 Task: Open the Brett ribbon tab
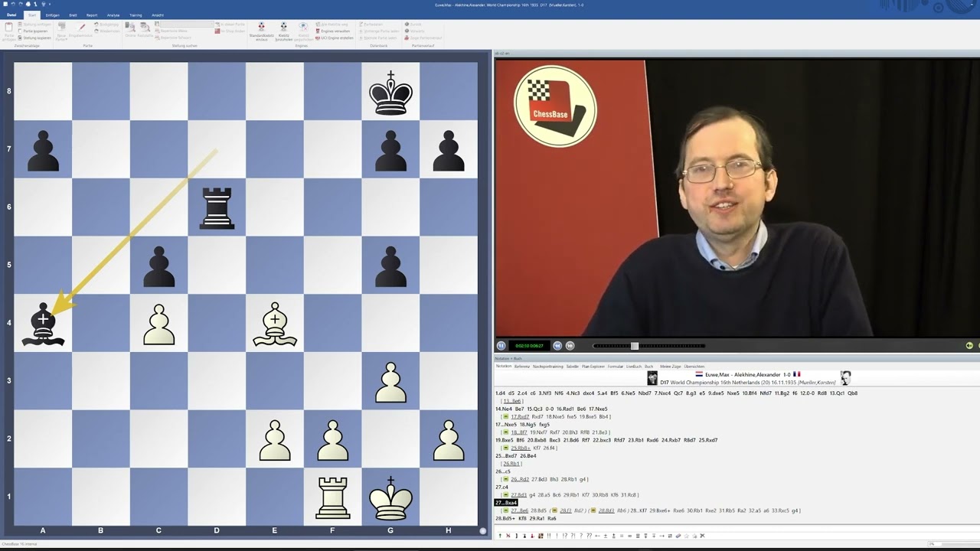pyautogui.click(x=73, y=15)
